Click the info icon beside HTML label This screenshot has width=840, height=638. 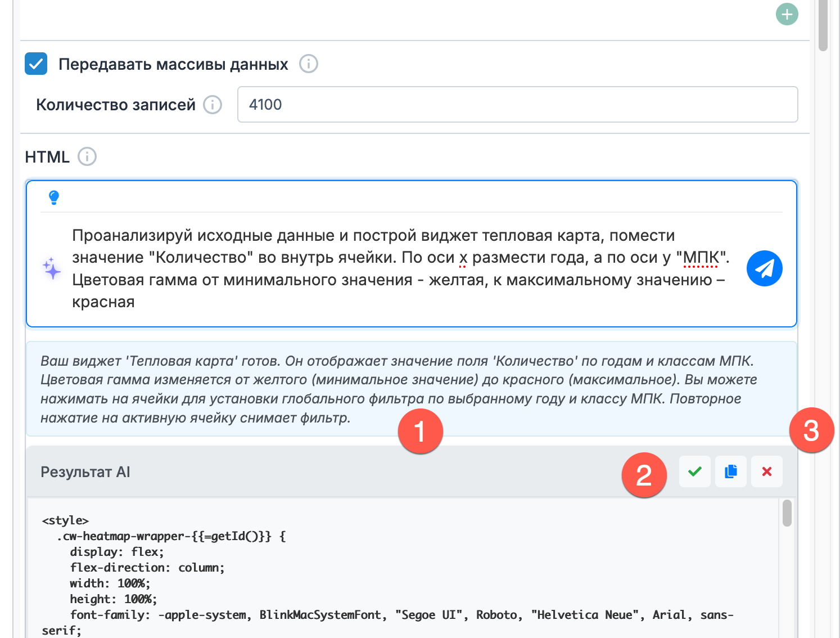pos(87,156)
